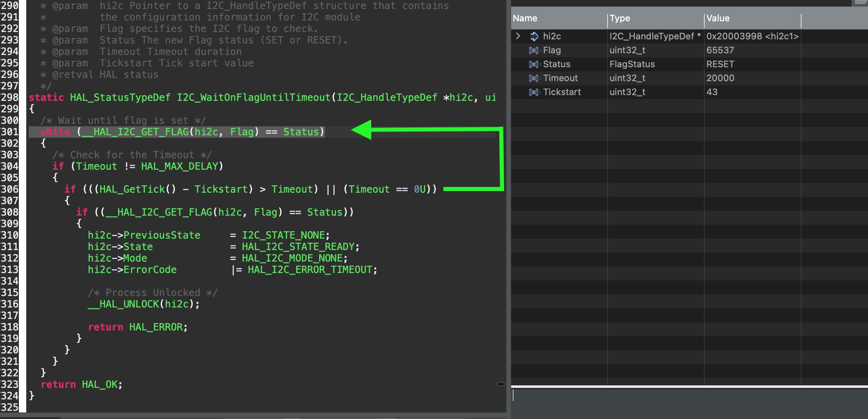Select the Timeout value 20000 cell

720,78
